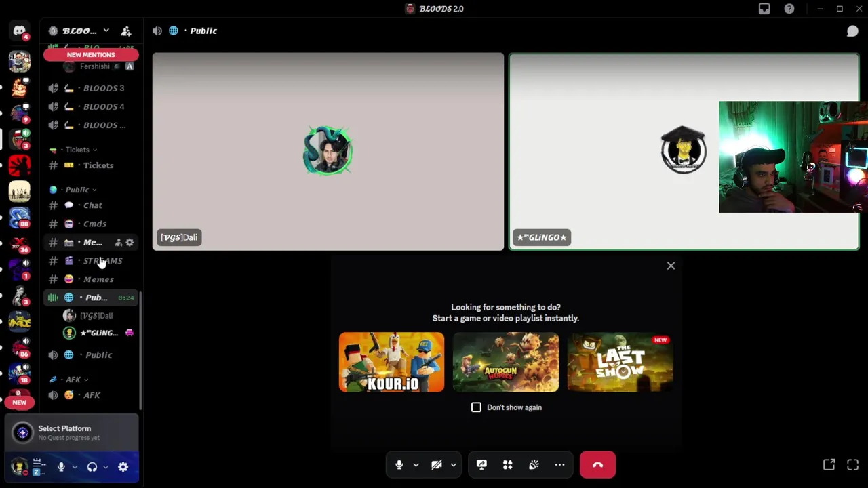Open Discord inbox icon in title bar

coord(764,9)
